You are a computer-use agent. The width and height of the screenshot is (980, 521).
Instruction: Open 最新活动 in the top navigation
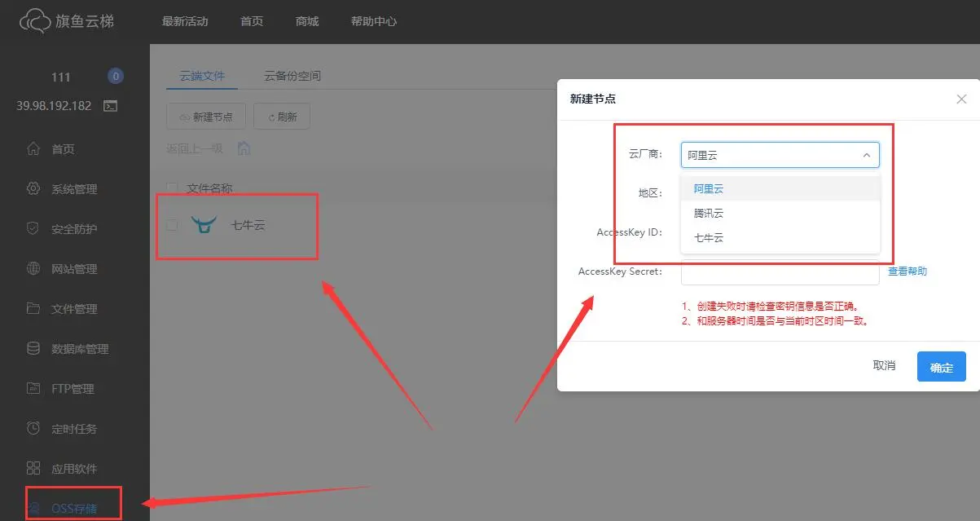coord(185,21)
